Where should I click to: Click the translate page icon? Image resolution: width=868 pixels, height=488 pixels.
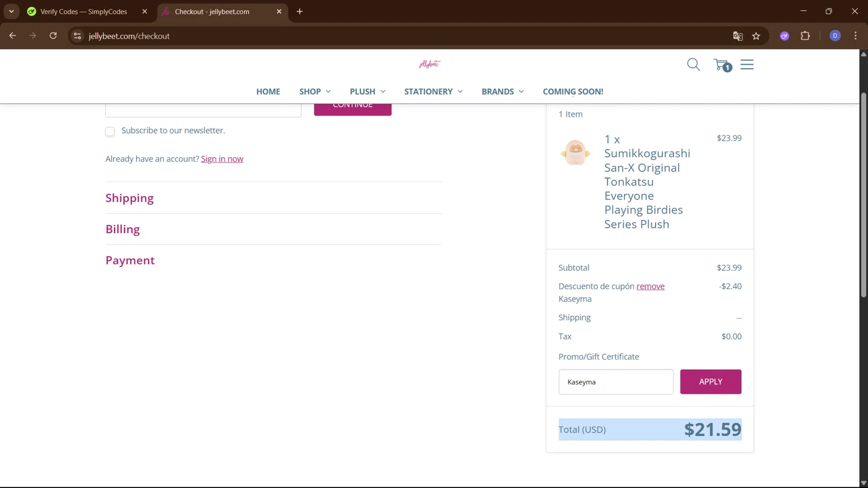pos(738,36)
